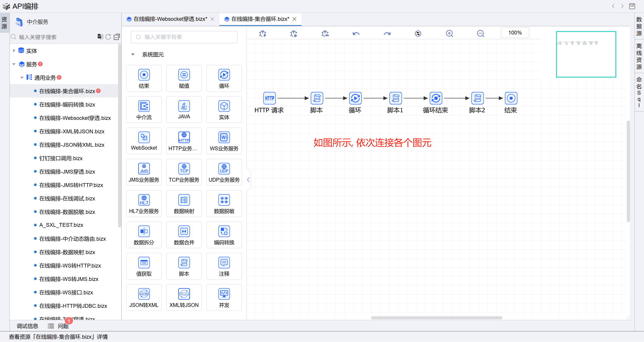Viewport: 644px width, 342px height.
Task: Open the 调试信息 debug panel
Action: click(27, 326)
